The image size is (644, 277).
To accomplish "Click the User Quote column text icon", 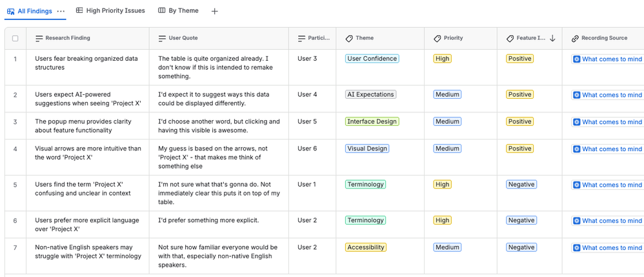I will pyautogui.click(x=162, y=39).
